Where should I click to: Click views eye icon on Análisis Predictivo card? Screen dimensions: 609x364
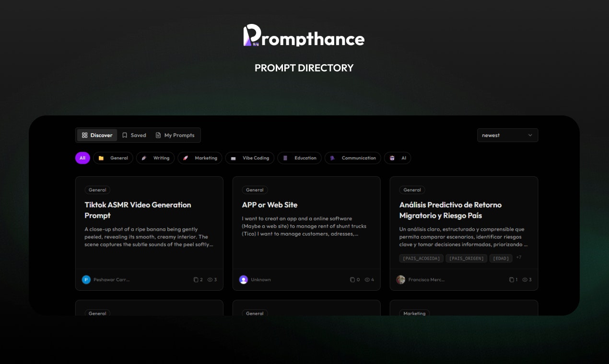pos(525,280)
